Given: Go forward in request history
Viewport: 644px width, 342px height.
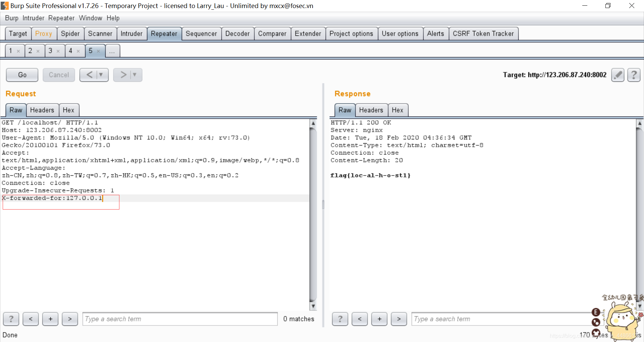Looking at the screenshot, I should (x=123, y=75).
